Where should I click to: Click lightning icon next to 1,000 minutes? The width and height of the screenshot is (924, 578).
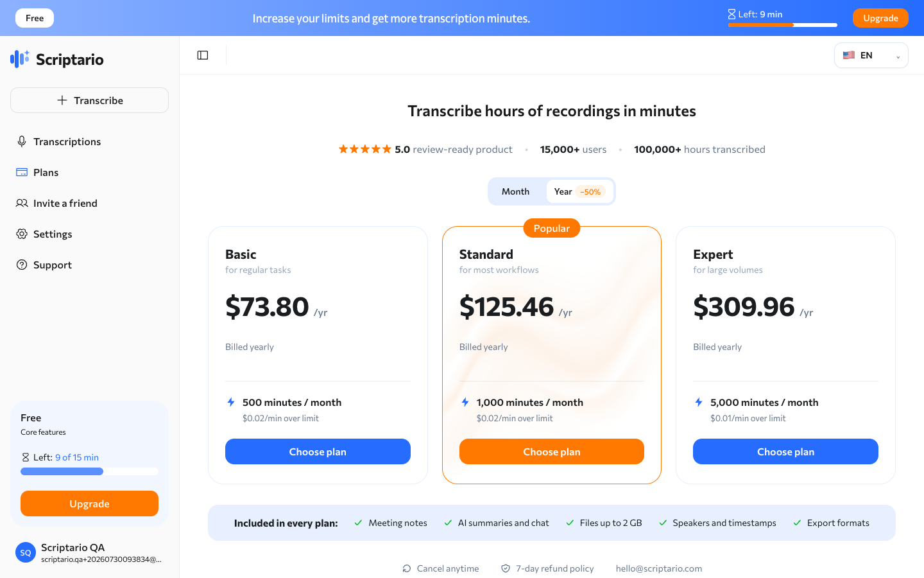tap(465, 402)
